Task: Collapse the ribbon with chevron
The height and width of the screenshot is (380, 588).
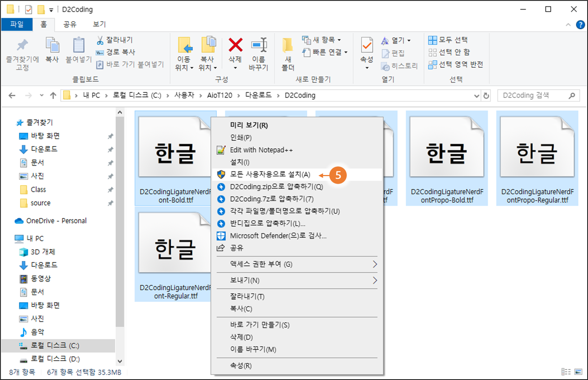Action: pos(568,25)
